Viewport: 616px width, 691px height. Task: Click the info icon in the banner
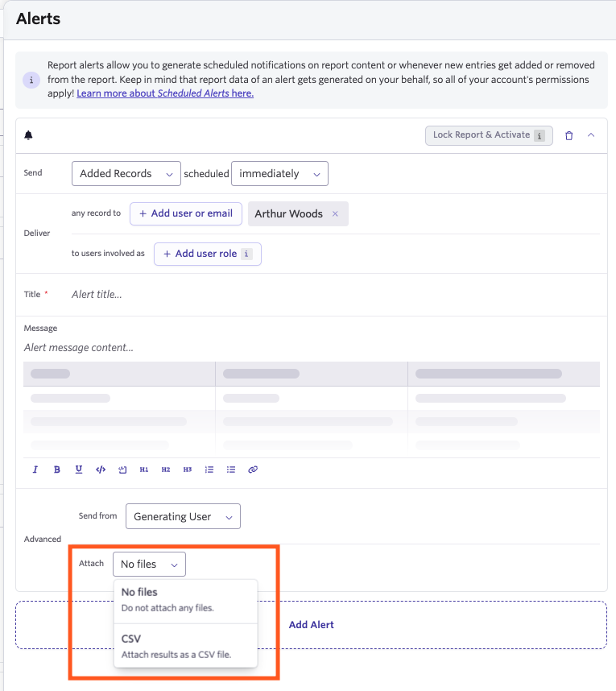[x=31, y=80]
